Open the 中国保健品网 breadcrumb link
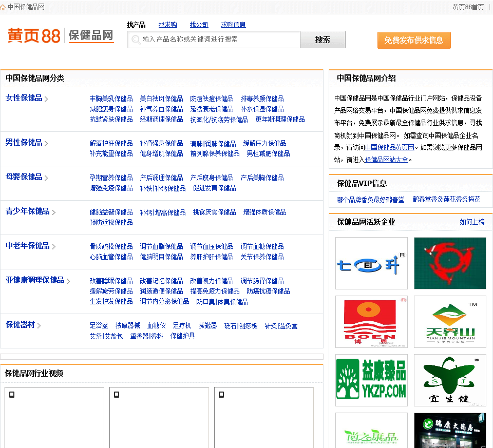This screenshot has height=448, width=493. click(26, 7)
